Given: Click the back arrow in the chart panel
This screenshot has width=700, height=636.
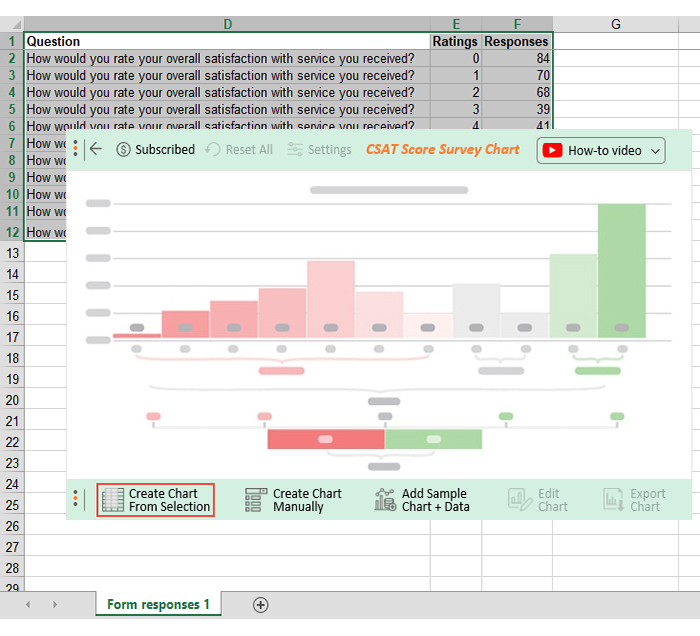Looking at the screenshot, I should tap(96, 149).
